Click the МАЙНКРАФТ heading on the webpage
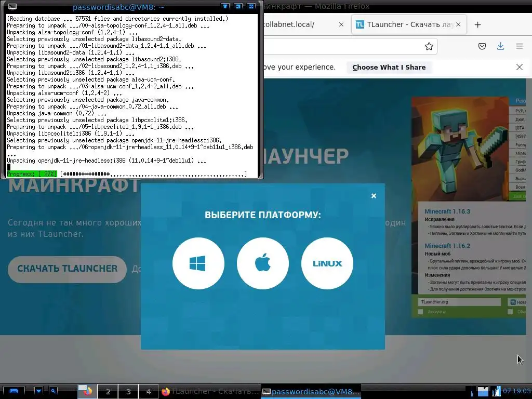The height and width of the screenshot is (399, 532). tap(74, 186)
